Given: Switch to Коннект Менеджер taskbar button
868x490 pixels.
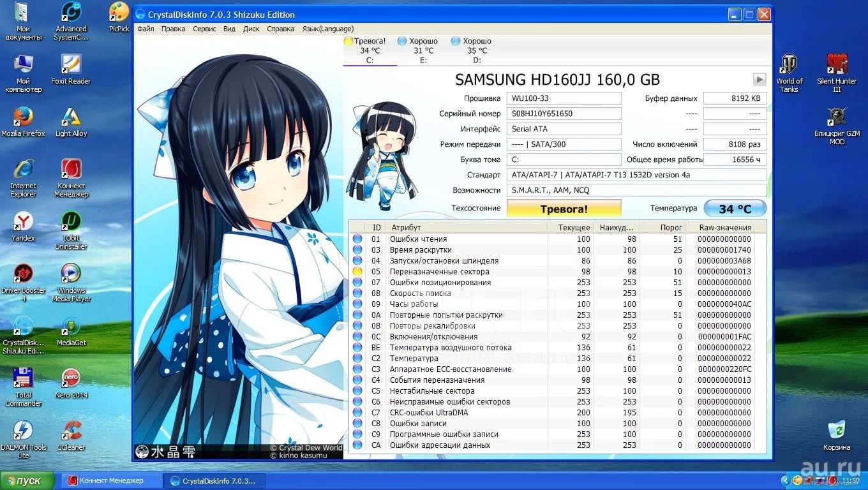Looking at the screenshot, I should pos(111,480).
